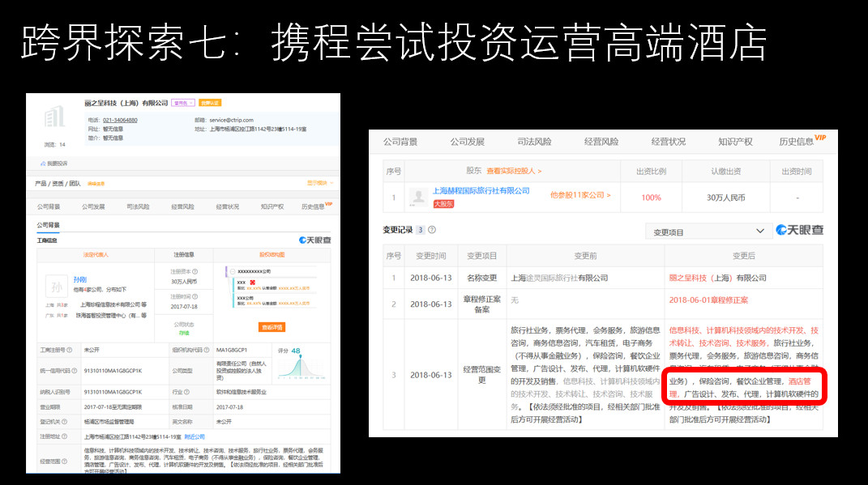Open 上海赫程国际旅行社有限公司 shareholder link
This screenshot has height=485, width=868.
481,191
